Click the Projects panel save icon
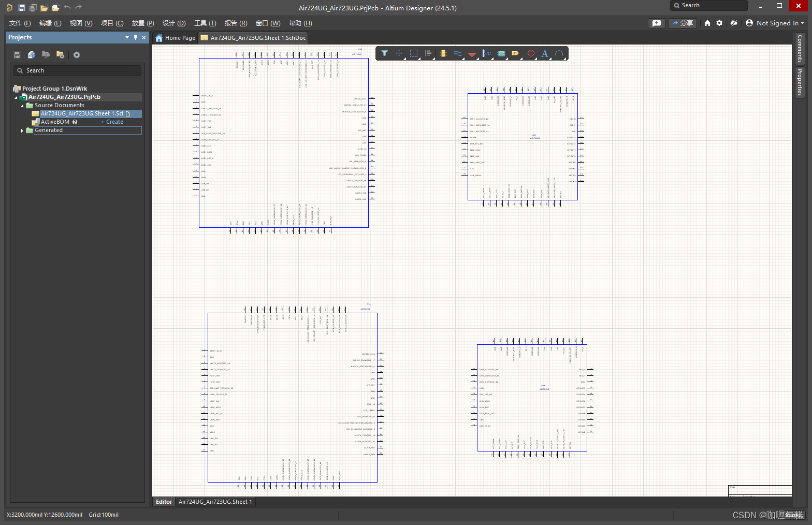This screenshot has width=812, height=525. [x=17, y=55]
